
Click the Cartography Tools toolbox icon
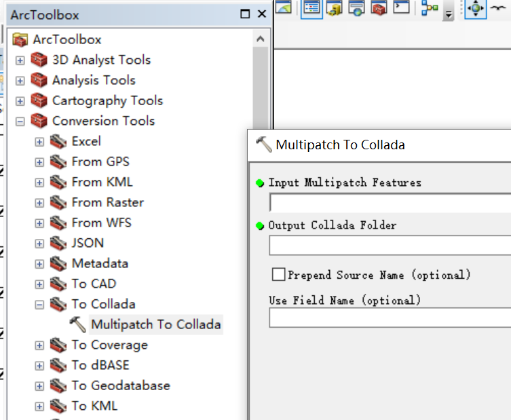tap(39, 100)
